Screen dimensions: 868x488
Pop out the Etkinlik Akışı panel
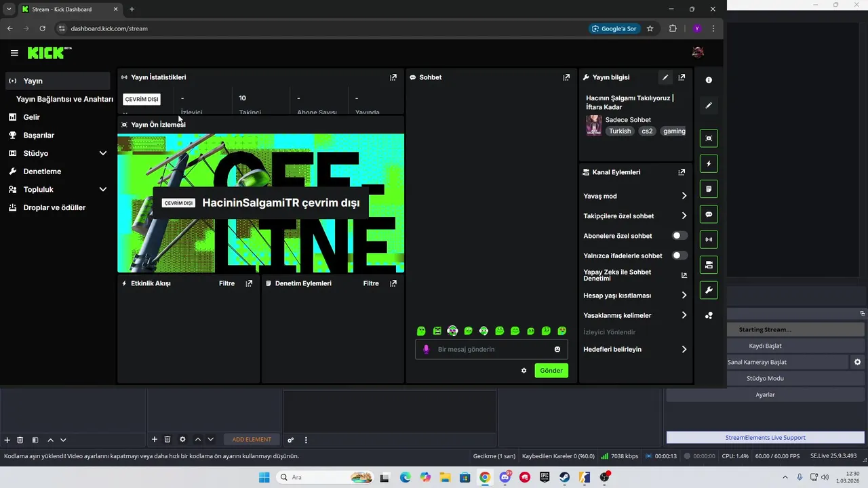coord(249,283)
